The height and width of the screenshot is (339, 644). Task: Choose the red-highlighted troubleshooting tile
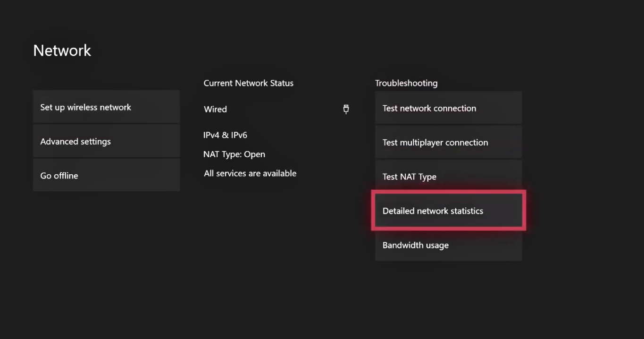448,211
